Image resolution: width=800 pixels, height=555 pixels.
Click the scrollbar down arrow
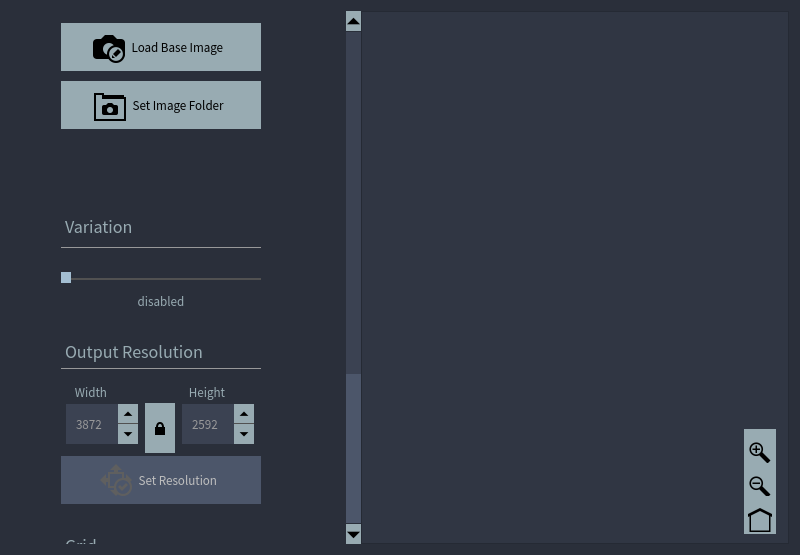[354, 534]
